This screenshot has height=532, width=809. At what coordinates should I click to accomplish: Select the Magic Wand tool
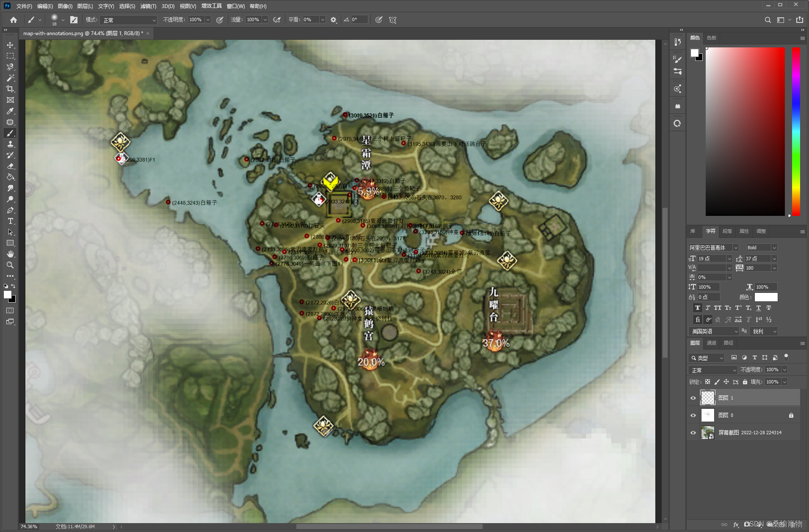pos(10,78)
